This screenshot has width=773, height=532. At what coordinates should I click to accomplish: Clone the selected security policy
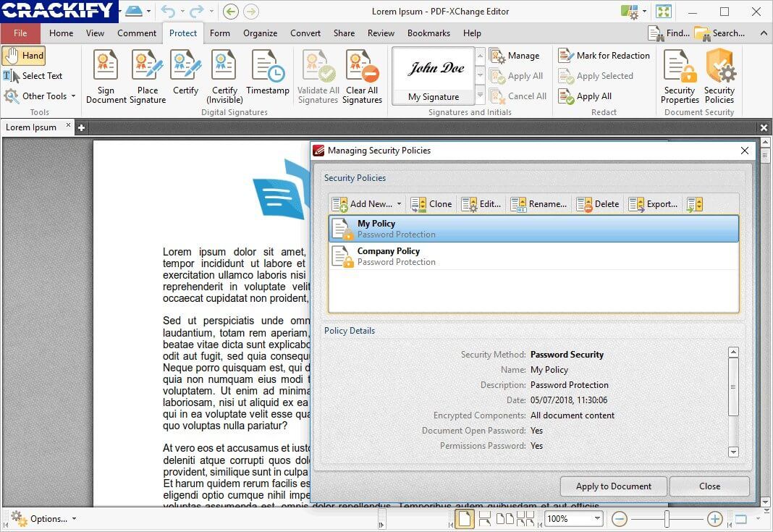431,204
